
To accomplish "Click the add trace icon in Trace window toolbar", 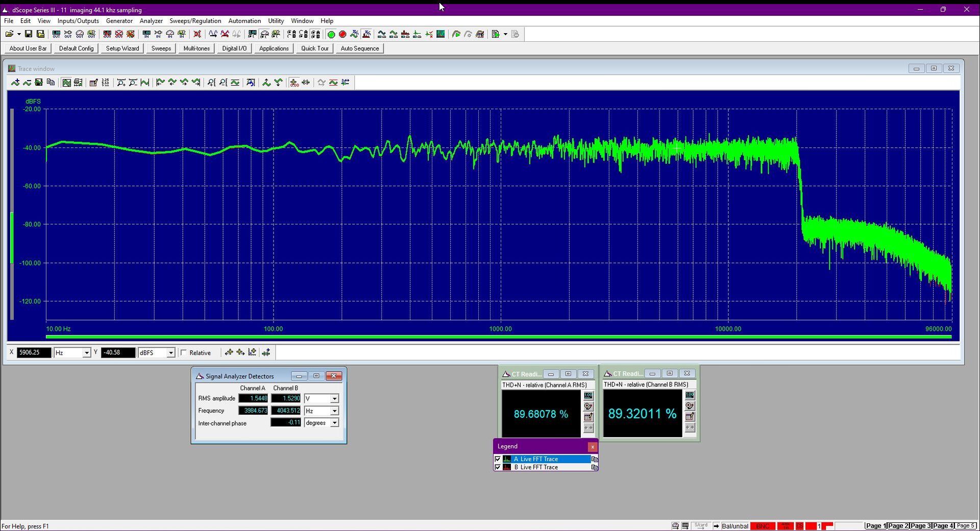I will pos(15,82).
